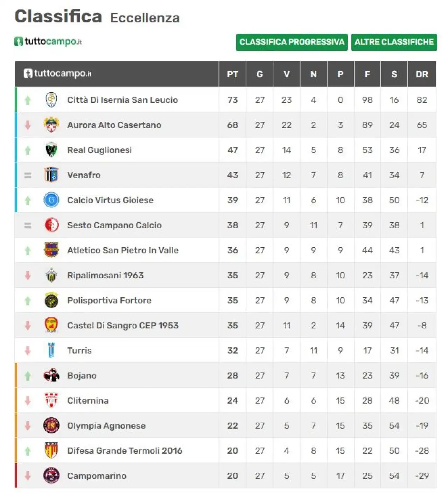Viewport: 448px width, 493px height.
Task: Open the Atletico San Pietro In Valle link
Action: [123, 250]
